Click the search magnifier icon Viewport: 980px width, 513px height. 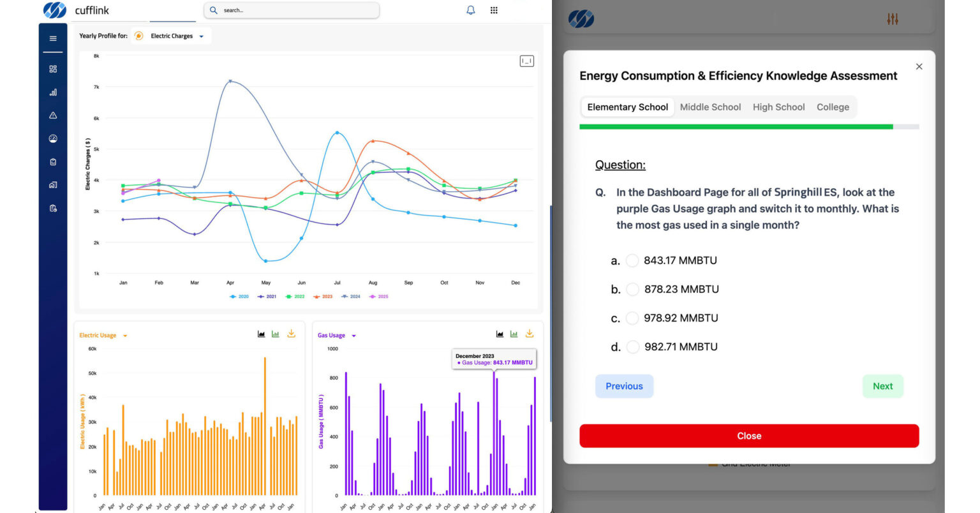pyautogui.click(x=214, y=10)
